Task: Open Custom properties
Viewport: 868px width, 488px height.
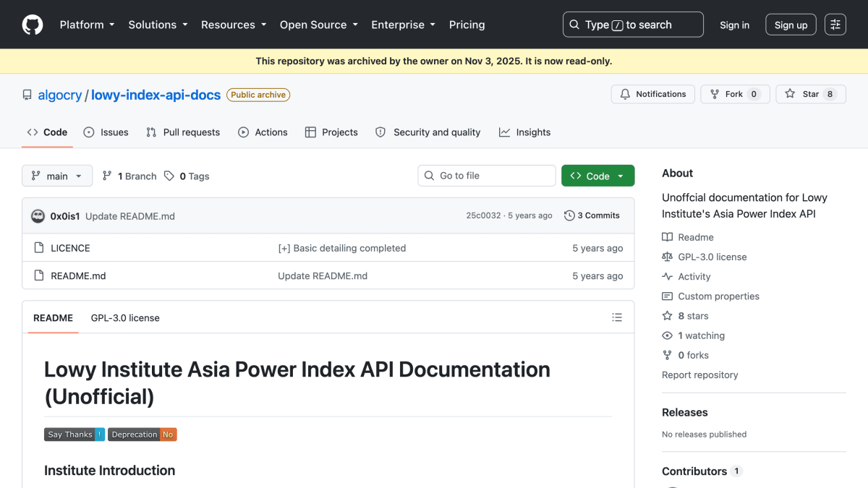Action: pyautogui.click(x=710, y=296)
